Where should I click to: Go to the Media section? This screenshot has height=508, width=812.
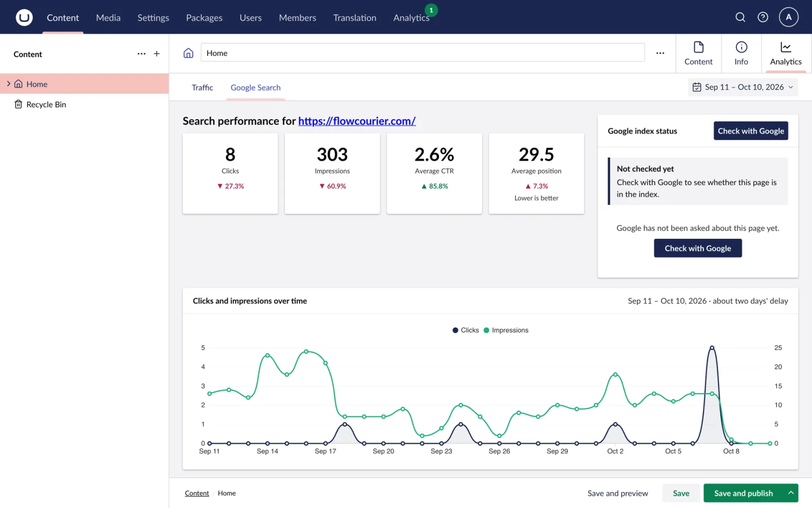[x=108, y=18]
